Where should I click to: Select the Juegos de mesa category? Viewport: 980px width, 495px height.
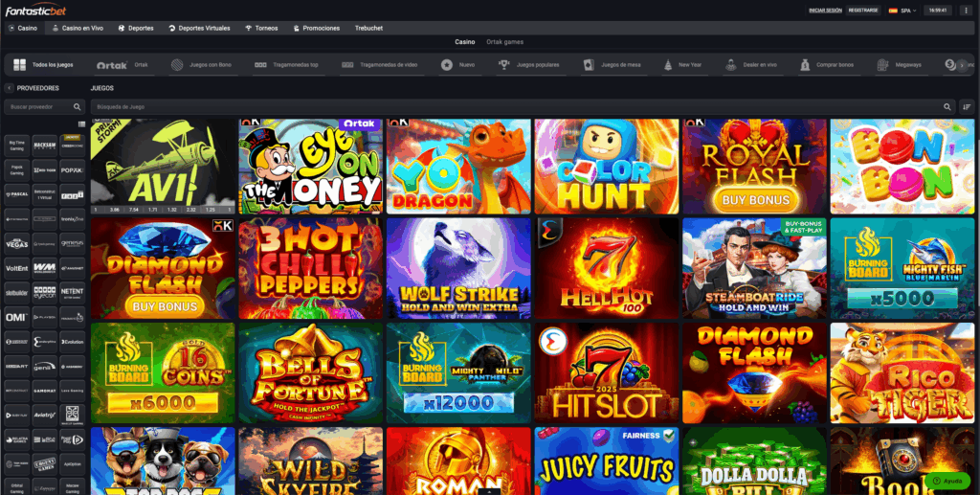[612, 65]
